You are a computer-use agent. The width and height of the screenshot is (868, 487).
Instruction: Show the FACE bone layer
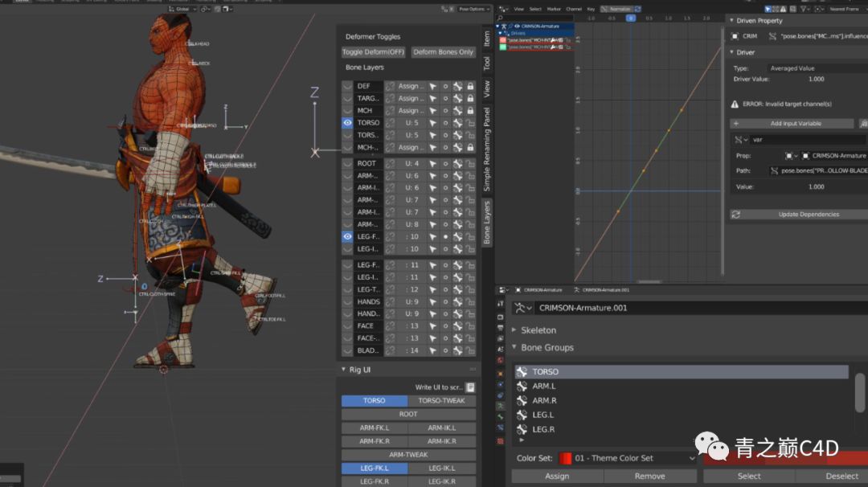coord(347,326)
